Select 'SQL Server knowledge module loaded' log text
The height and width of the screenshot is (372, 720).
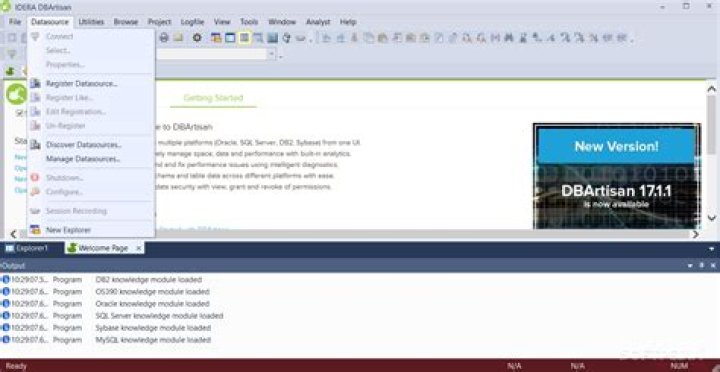point(159,316)
